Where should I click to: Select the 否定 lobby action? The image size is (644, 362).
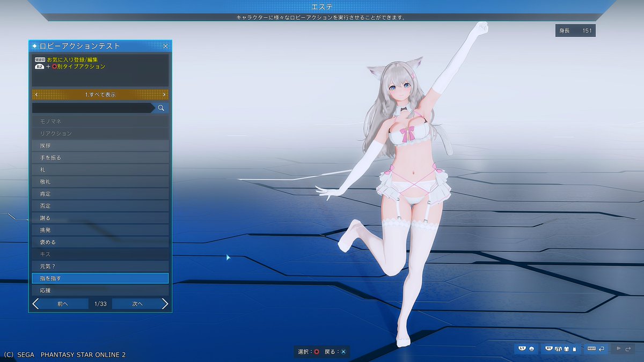click(100, 206)
